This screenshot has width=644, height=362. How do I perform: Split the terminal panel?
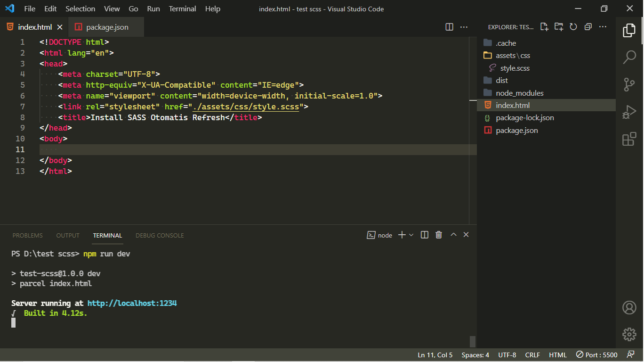[x=425, y=235]
